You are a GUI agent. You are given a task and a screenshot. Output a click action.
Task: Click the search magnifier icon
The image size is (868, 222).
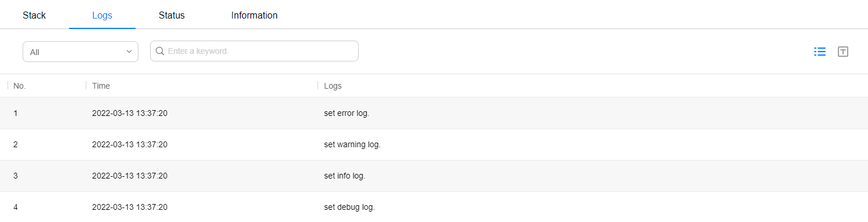pyautogui.click(x=161, y=51)
